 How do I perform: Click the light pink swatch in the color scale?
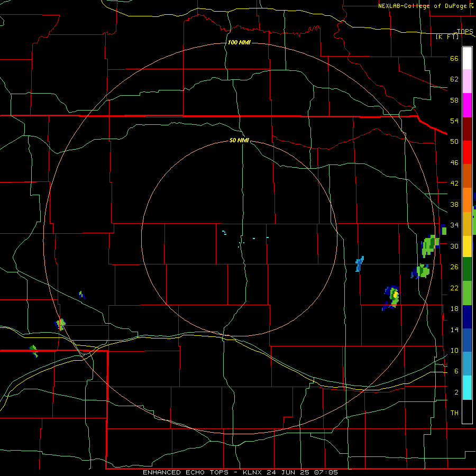point(467,81)
